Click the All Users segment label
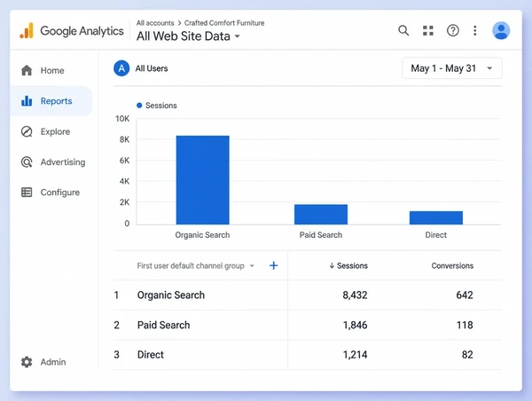This screenshot has height=401, width=532. (x=152, y=68)
